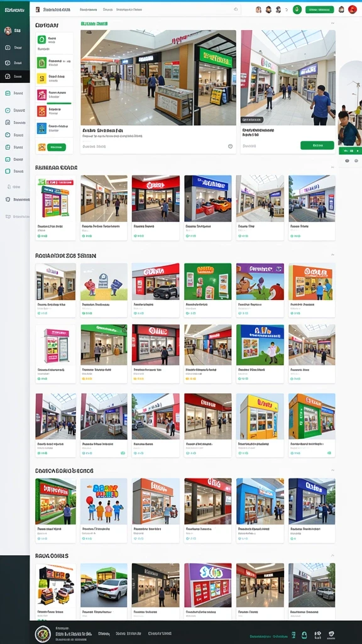
Task: Open the parked white car card
Action: tap(104, 591)
